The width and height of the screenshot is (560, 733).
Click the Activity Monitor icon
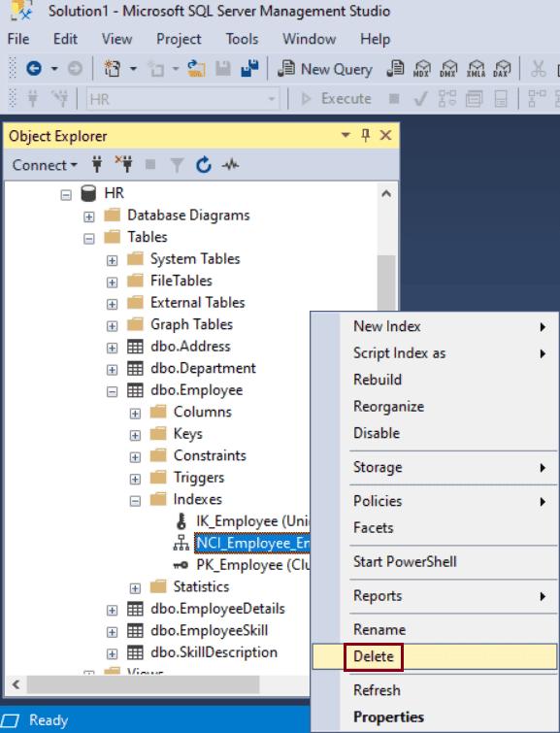(230, 165)
